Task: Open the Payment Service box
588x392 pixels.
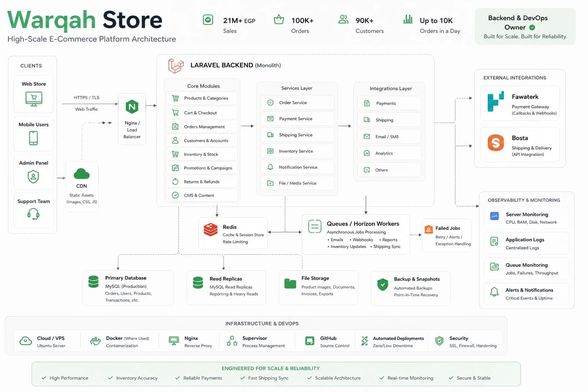Action: (297, 119)
